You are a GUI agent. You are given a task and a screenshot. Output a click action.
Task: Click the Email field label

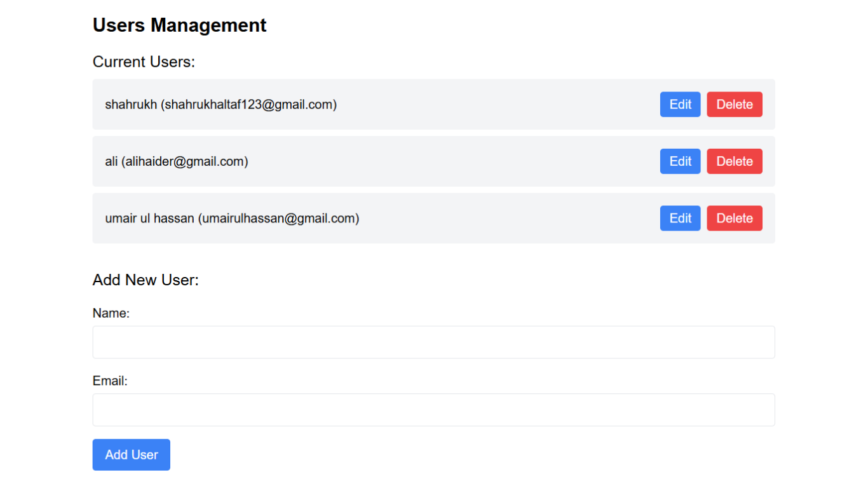click(x=109, y=380)
